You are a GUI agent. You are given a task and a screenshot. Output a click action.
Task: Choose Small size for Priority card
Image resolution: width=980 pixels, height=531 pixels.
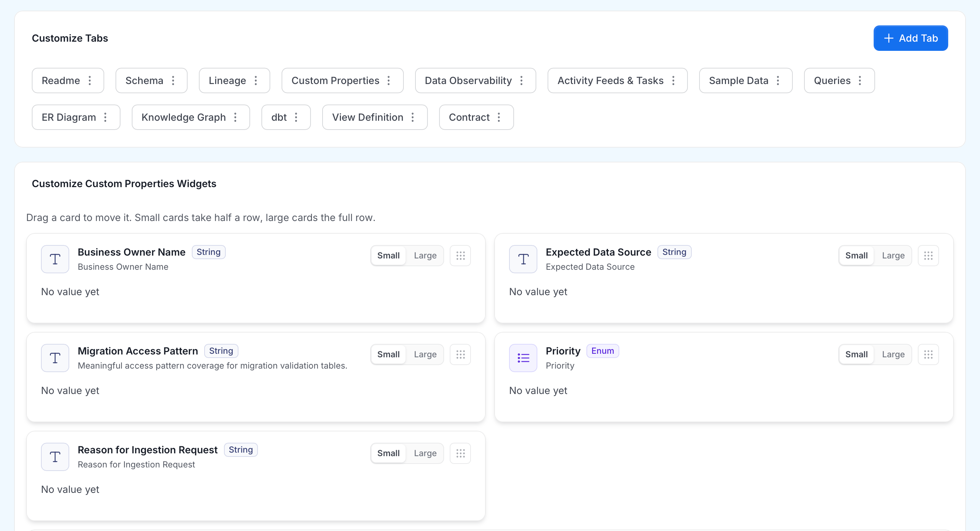coord(856,354)
